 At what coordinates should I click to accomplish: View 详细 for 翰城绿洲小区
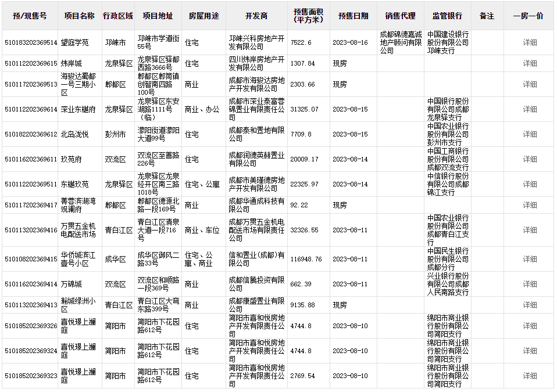(530, 305)
